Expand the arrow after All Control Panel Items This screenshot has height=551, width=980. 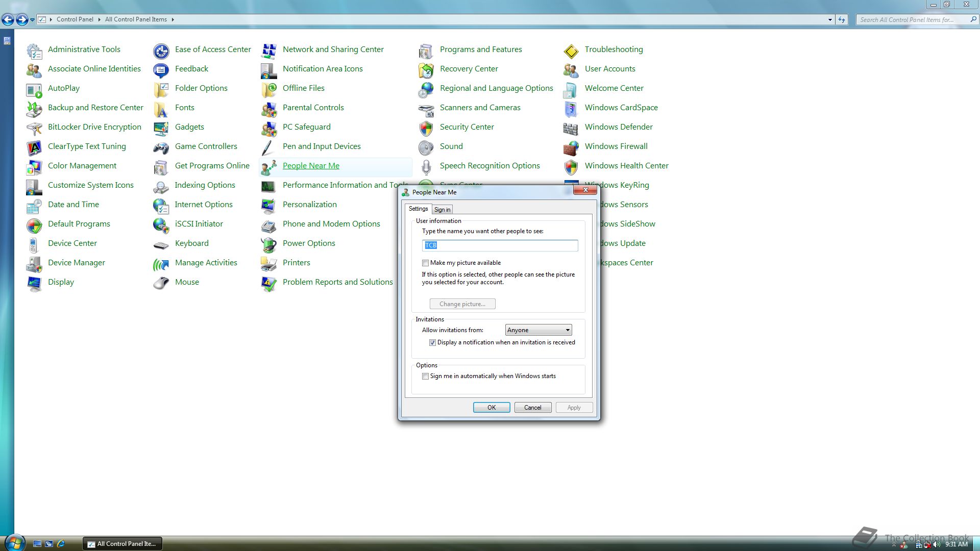tap(173, 19)
